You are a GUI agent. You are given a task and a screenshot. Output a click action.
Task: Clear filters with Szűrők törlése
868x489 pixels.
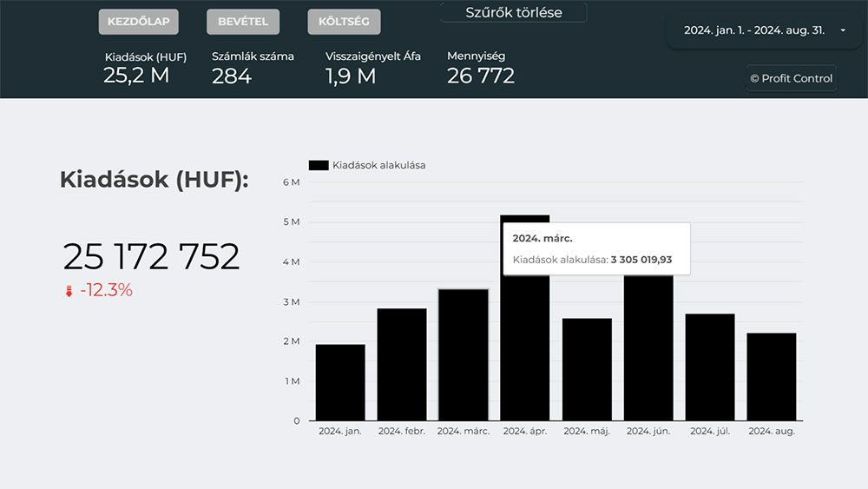coord(513,13)
